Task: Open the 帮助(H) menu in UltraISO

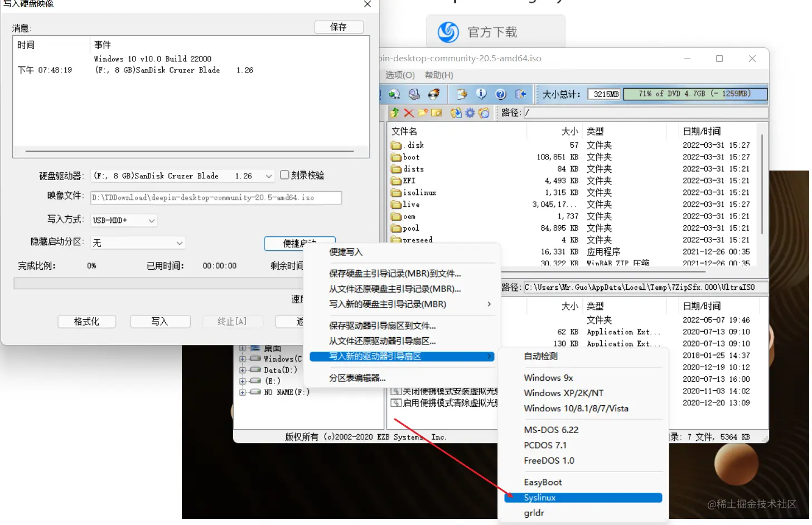Action: [439, 75]
